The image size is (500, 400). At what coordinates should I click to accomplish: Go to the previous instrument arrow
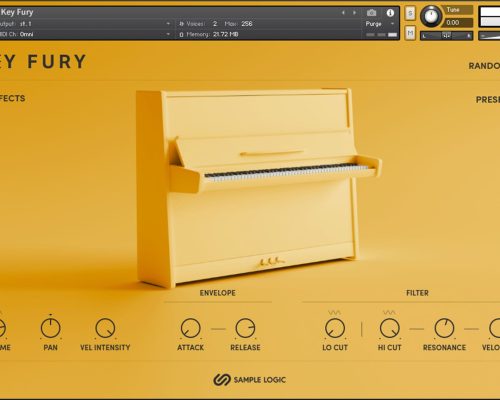point(343,13)
